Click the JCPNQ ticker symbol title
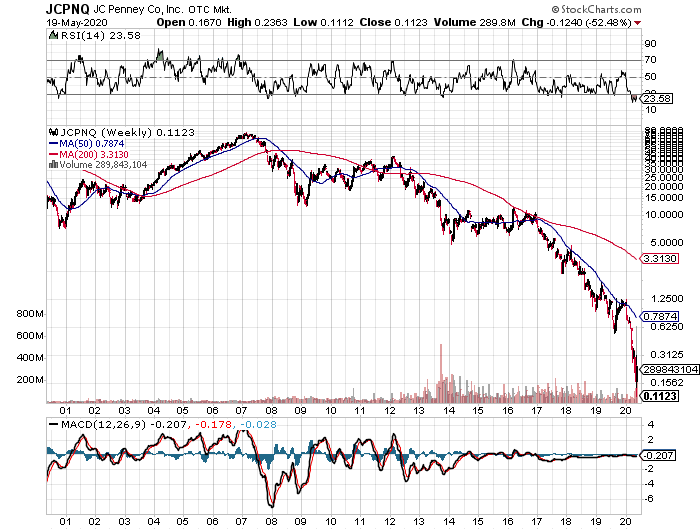This screenshot has height=530, width=700. coord(68,9)
